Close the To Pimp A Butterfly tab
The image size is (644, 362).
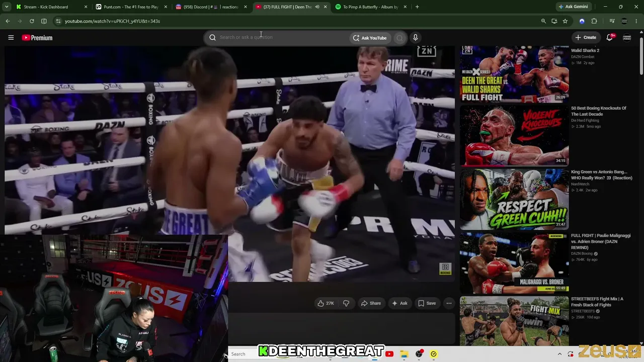pyautogui.click(x=405, y=7)
